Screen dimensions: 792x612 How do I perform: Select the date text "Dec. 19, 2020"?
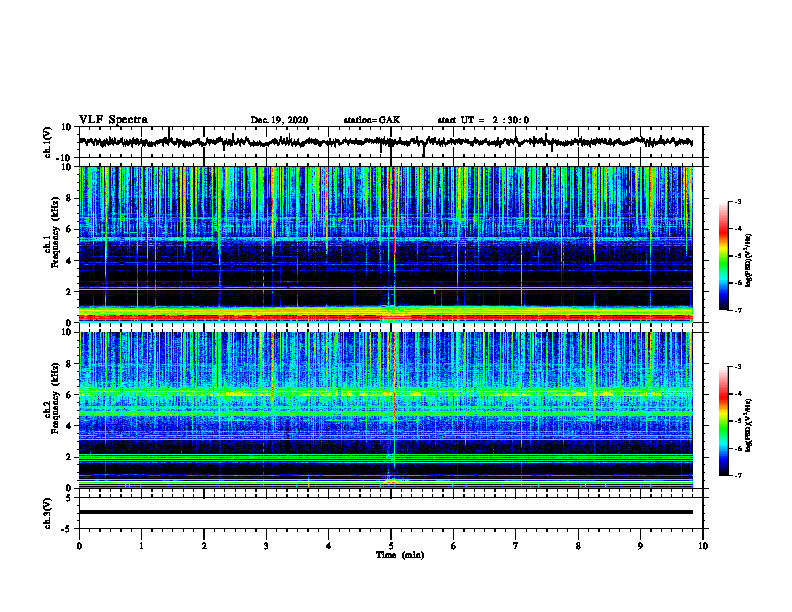pos(279,120)
